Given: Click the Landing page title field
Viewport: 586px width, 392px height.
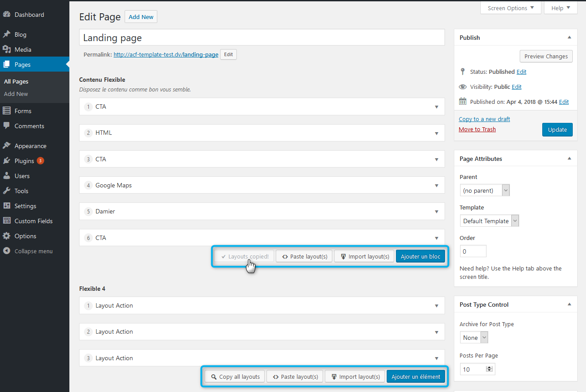Looking at the screenshot, I should [x=262, y=38].
